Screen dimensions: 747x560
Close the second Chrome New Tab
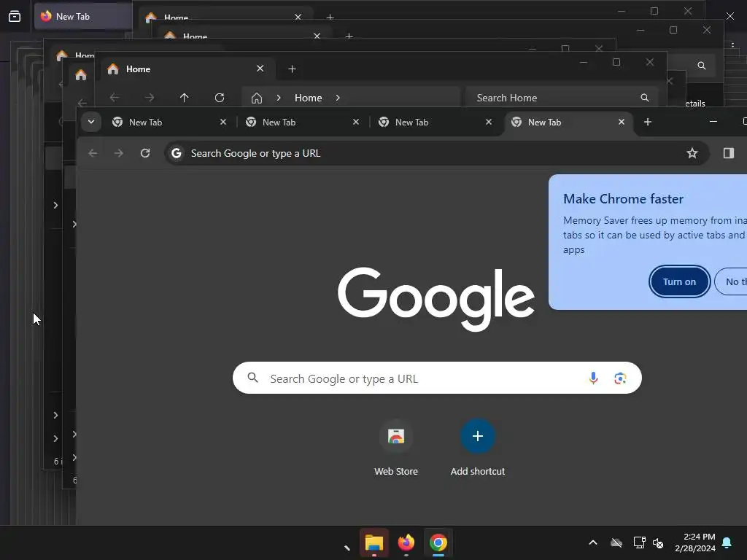tap(356, 122)
